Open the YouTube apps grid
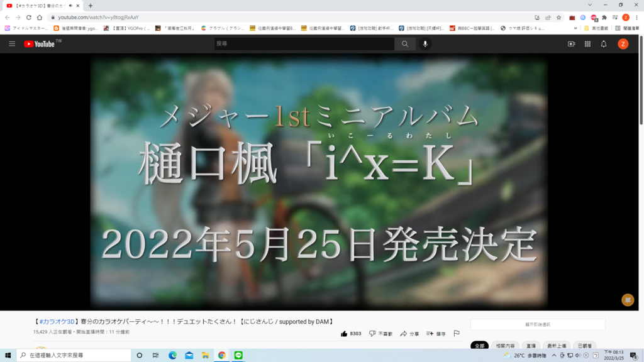The image size is (644, 362). tap(588, 44)
